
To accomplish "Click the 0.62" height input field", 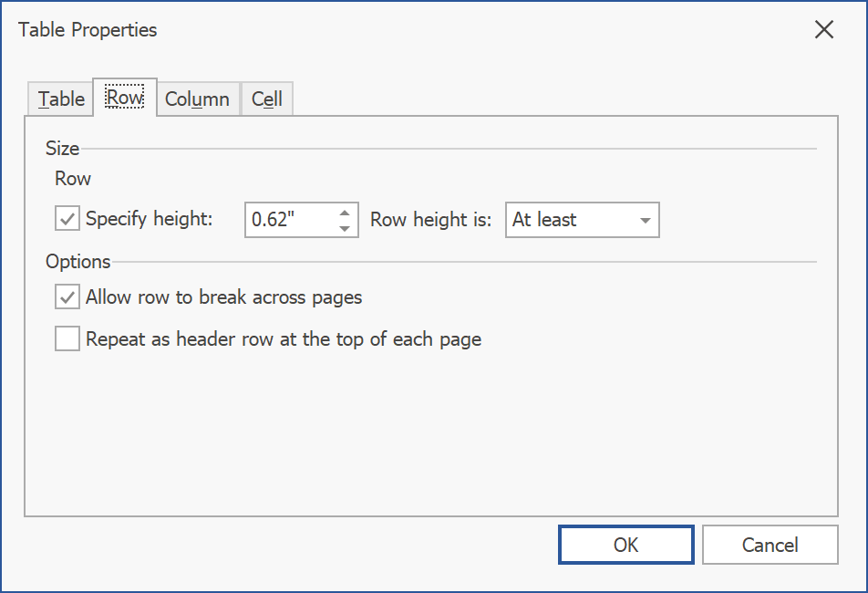I will coord(287,220).
